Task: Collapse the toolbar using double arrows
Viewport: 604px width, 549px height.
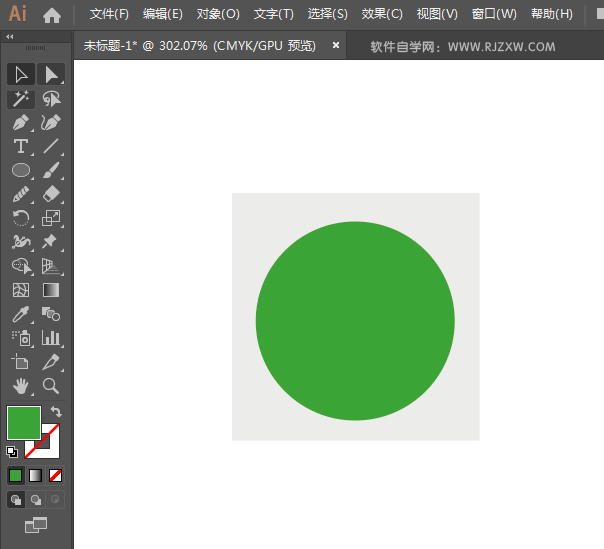Action: (10, 36)
